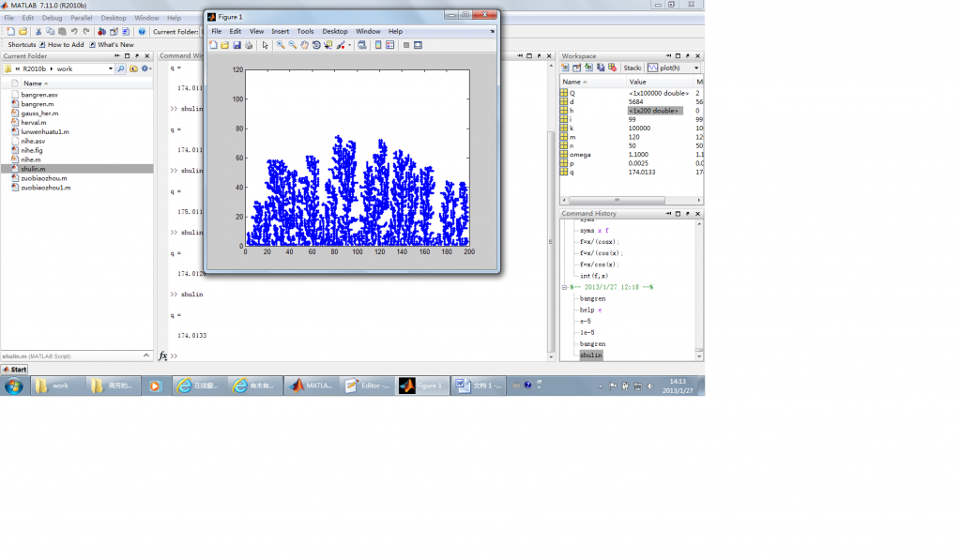Click the What's New shortcut

click(x=111, y=44)
